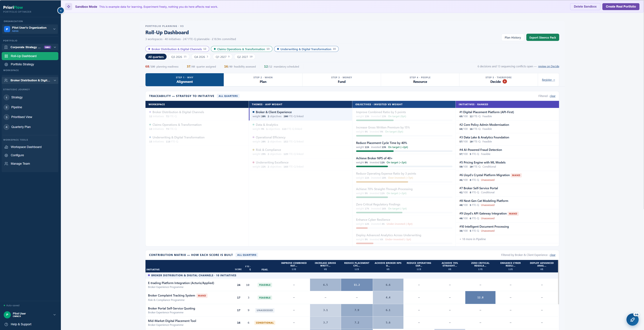
Task: Click the Contribution Matrix vertical scrollbar
Action: click(558, 282)
